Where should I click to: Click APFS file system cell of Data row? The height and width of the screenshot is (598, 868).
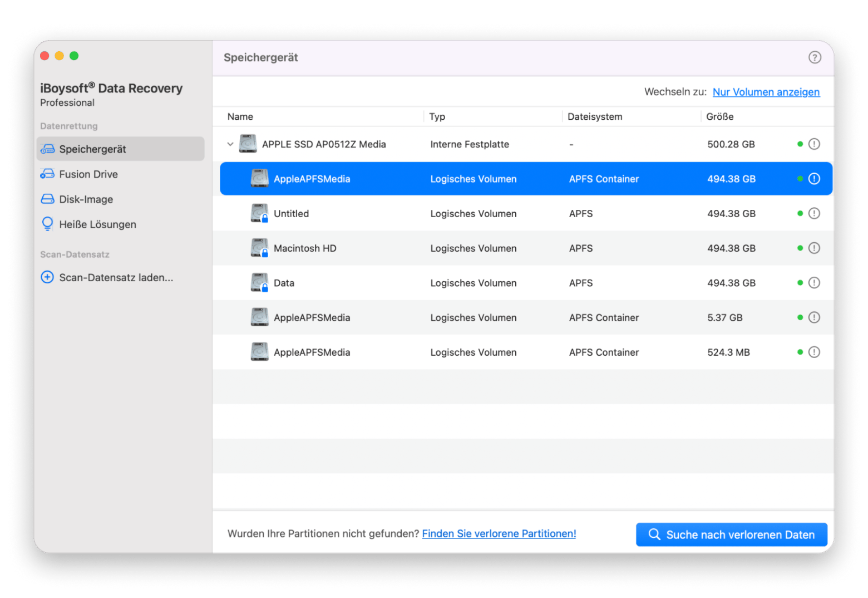pos(581,283)
